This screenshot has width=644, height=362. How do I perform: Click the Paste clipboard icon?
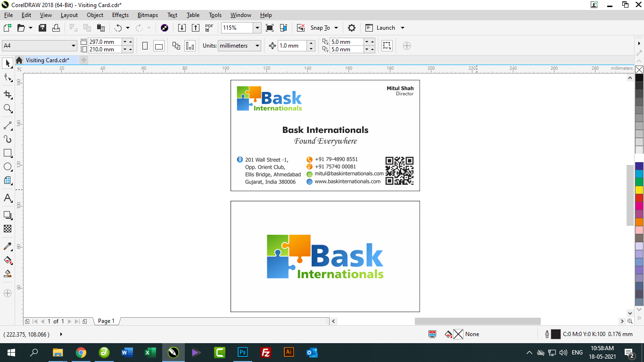click(100, 28)
